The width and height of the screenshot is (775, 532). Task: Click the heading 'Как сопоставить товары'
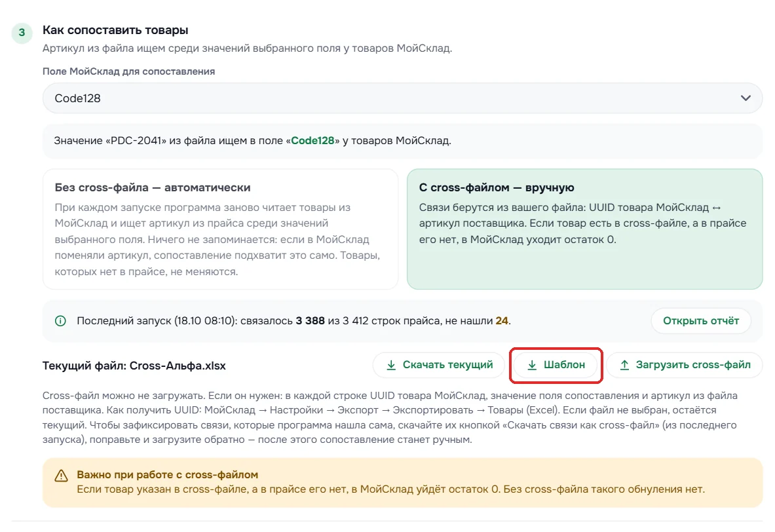tap(115, 30)
